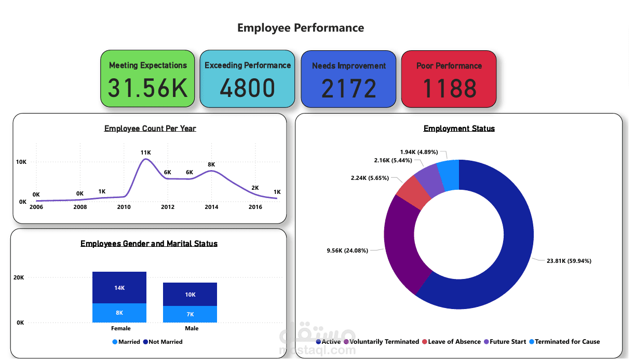Select the Meeting Expectations KPI card

147,78
